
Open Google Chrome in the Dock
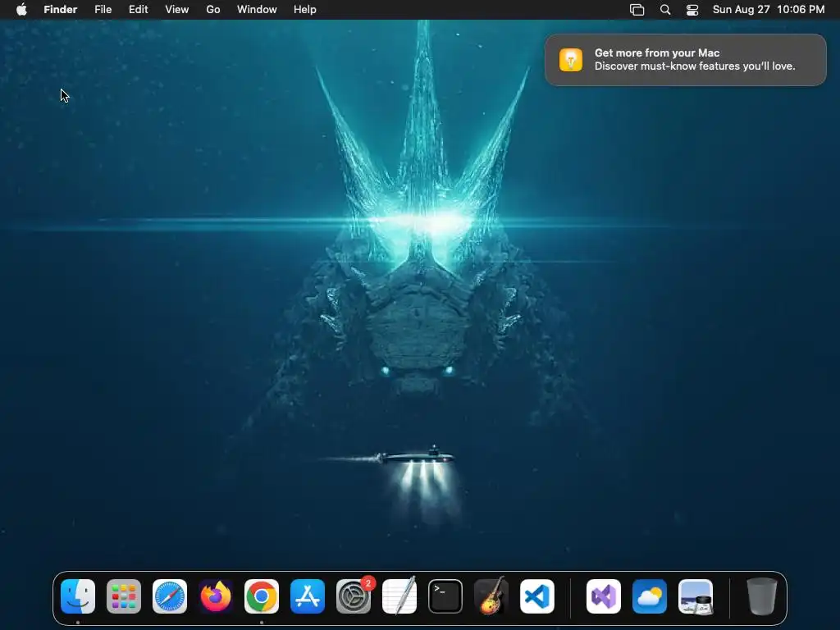point(262,596)
